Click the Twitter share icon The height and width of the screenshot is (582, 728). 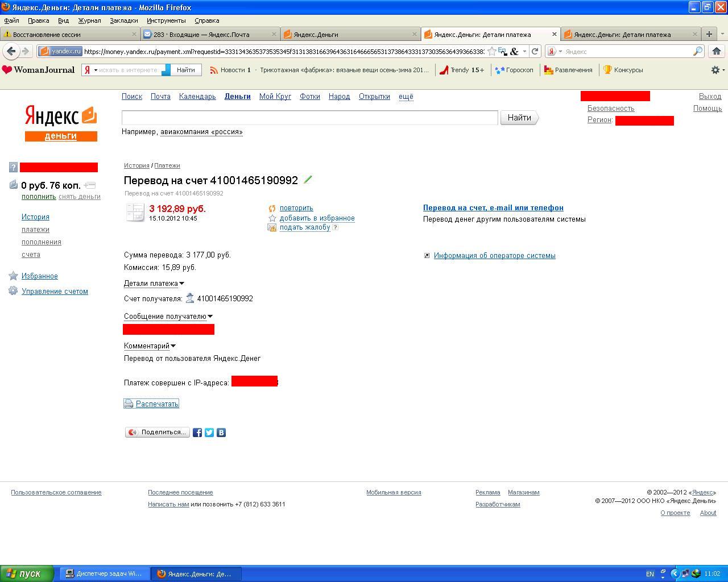tap(209, 433)
